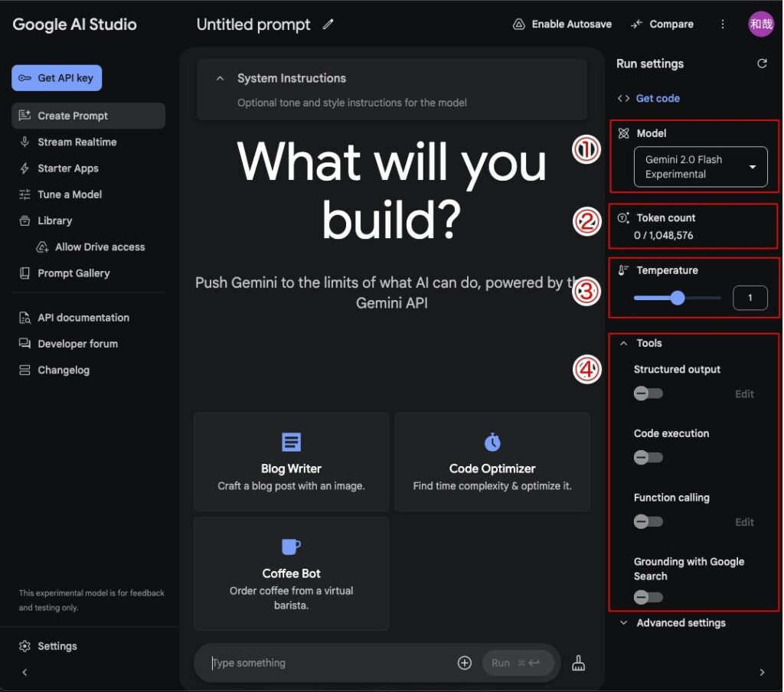
Task: Click the clear chat broom icon
Action: point(579,663)
